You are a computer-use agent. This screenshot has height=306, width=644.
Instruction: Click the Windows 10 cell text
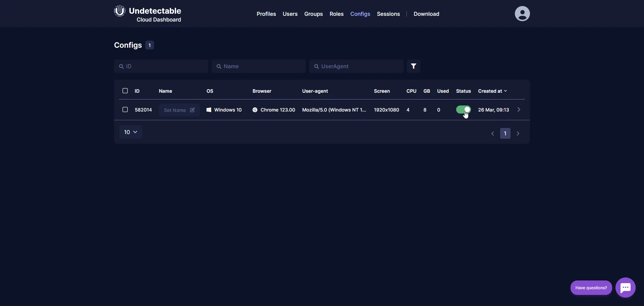[228, 110]
